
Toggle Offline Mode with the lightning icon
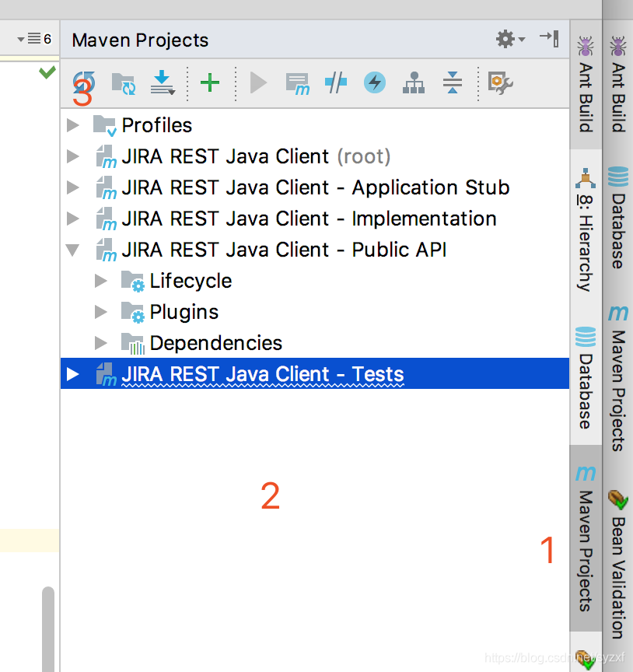click(x=375, y=83)
